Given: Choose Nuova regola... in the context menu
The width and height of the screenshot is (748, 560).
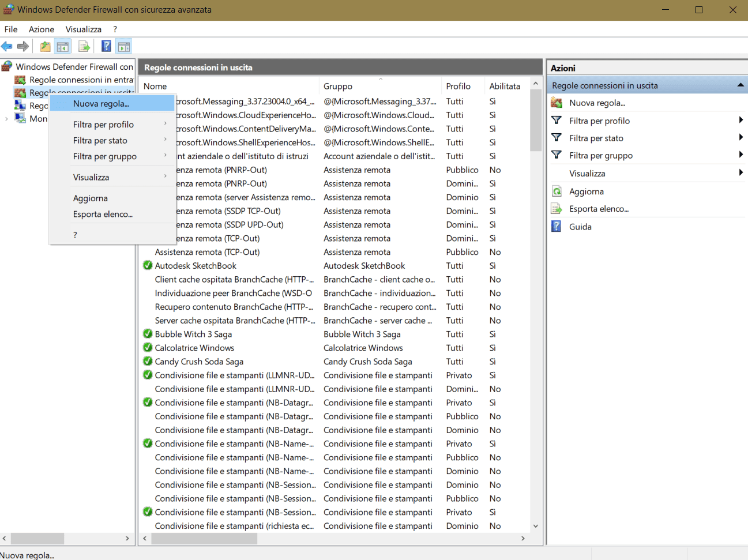Looking at the screenshot, I should tap(101, 104).
